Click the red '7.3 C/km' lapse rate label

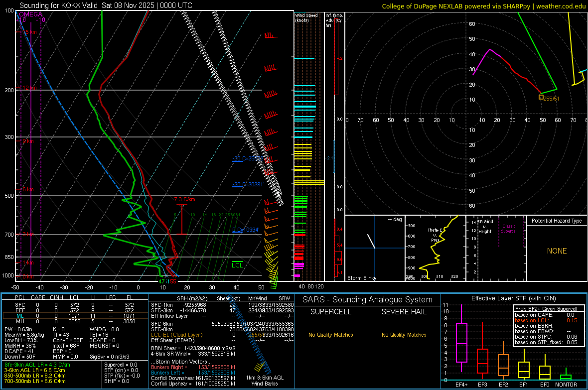click(x=184, y=199)
